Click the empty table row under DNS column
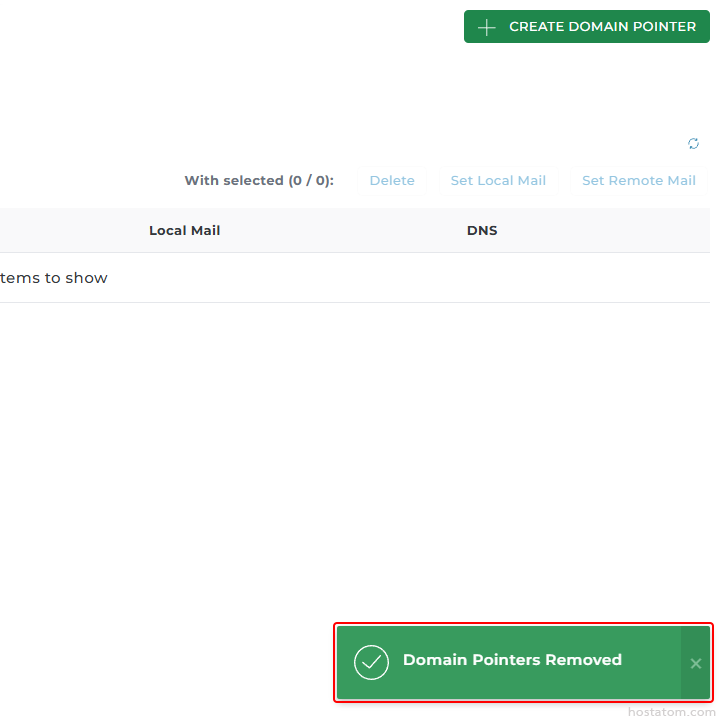The width and height of the screenshot is (720, 720). tap(482, 278)
